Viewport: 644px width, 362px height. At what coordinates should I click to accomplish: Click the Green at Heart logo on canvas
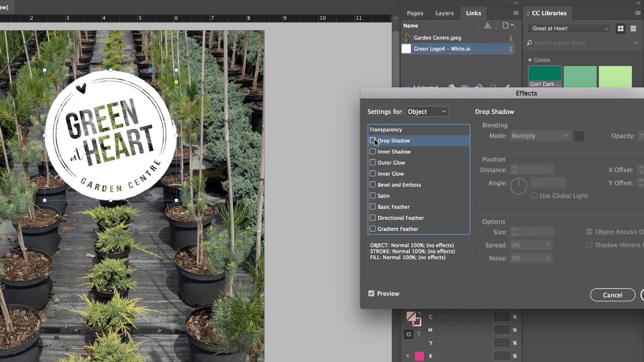point(111,135)
